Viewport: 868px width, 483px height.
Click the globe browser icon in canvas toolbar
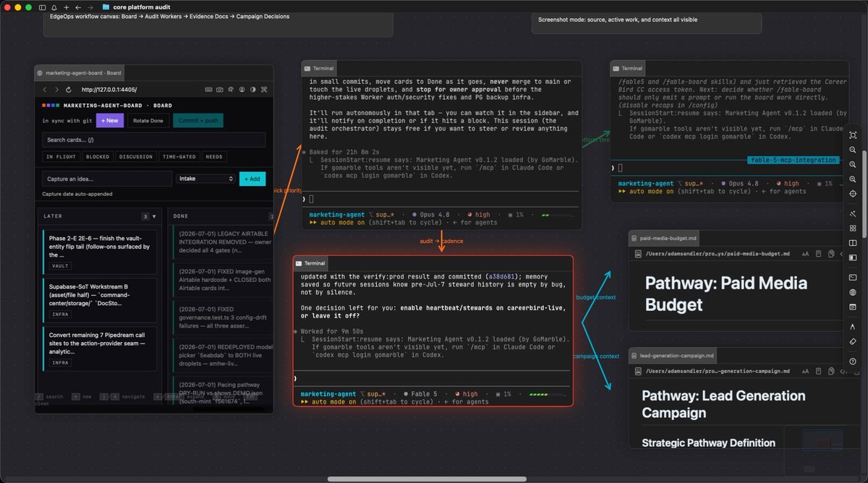point(853,292)
